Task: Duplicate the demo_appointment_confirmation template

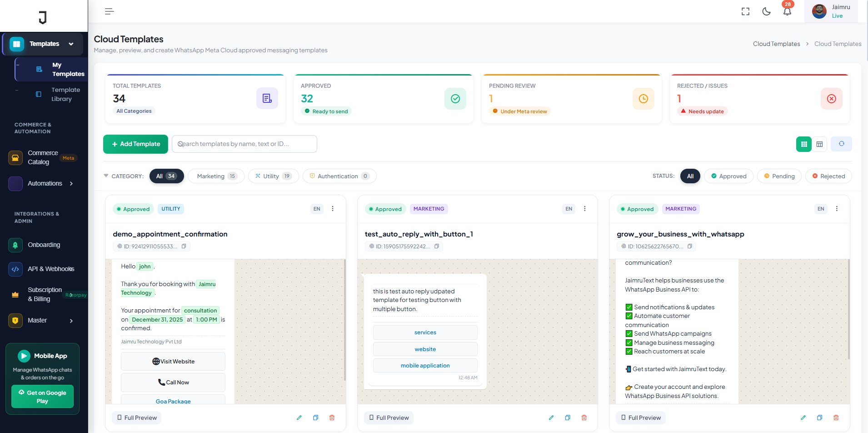Action: click(315, 418)
